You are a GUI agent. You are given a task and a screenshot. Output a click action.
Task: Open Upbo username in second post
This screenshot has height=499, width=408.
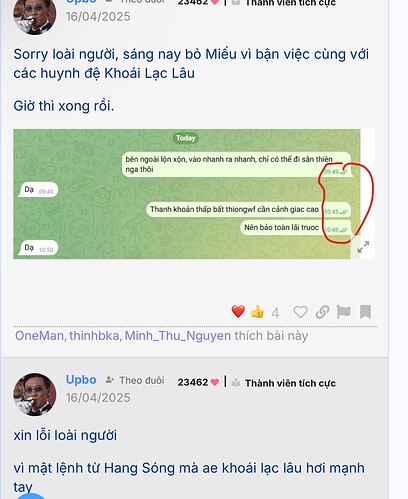(81, 380)
